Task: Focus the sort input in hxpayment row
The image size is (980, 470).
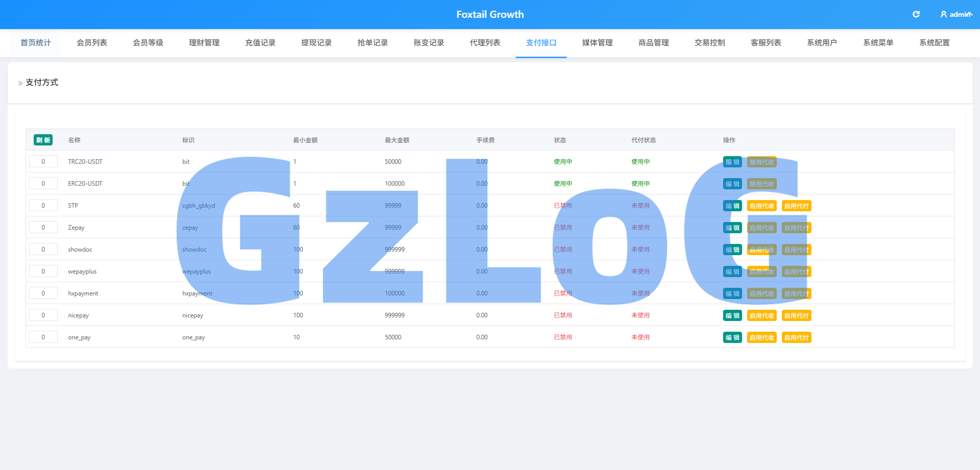Action: tap(43, 293)
